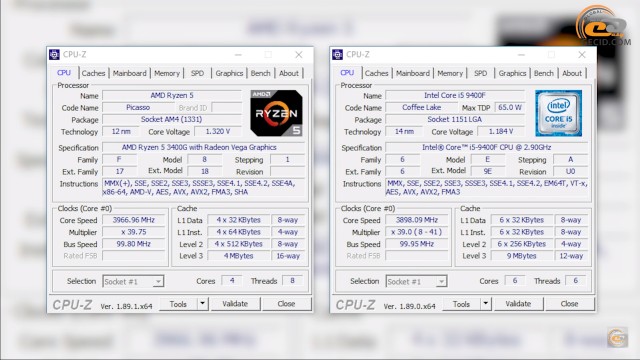Open About tab in the right CPU-Z window
Screen dimensions: 640x360
(572, 73)
